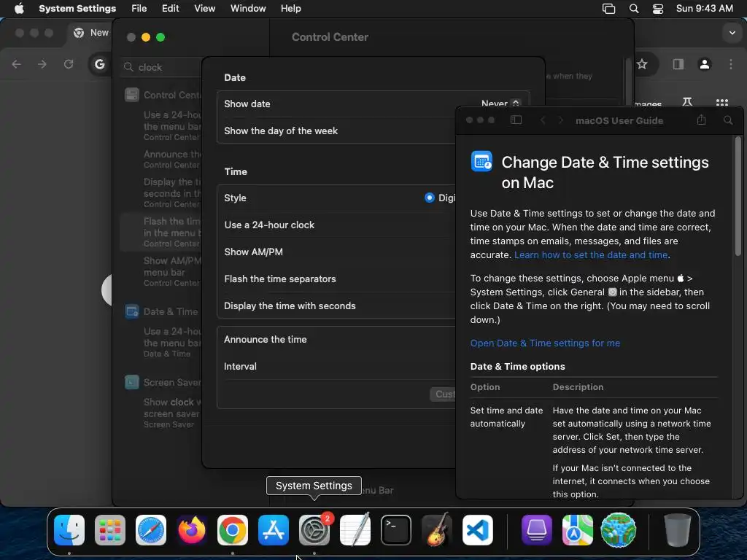This screenshot has height=560, width=747.
Task: Open Visual Studio Code from Dock
Action: coord(478,530)
